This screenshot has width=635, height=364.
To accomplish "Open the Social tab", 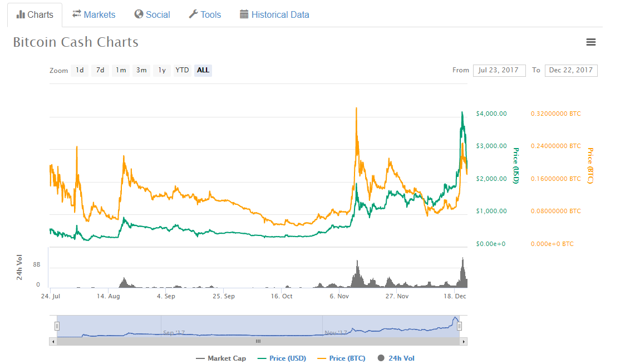I will (x=152, y=15).
